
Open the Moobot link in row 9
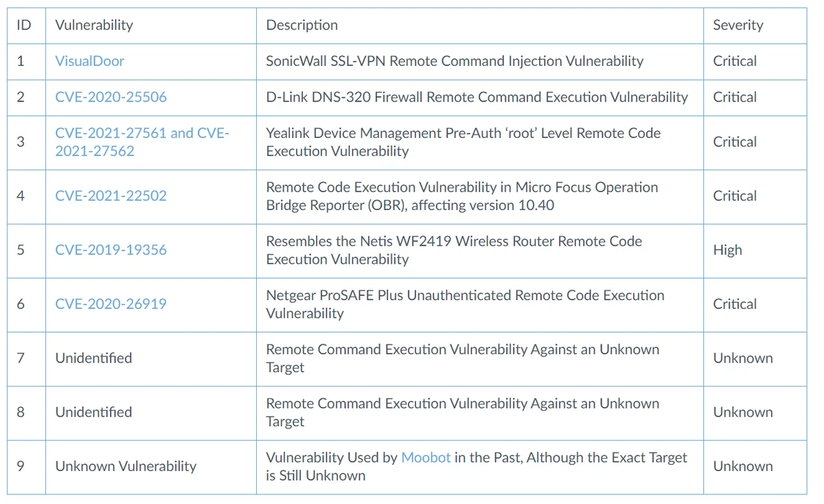click(x=426, y=457)
